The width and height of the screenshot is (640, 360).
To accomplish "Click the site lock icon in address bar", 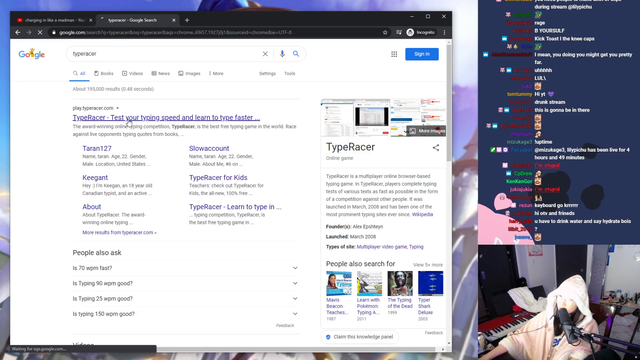I will pos(53,32).
